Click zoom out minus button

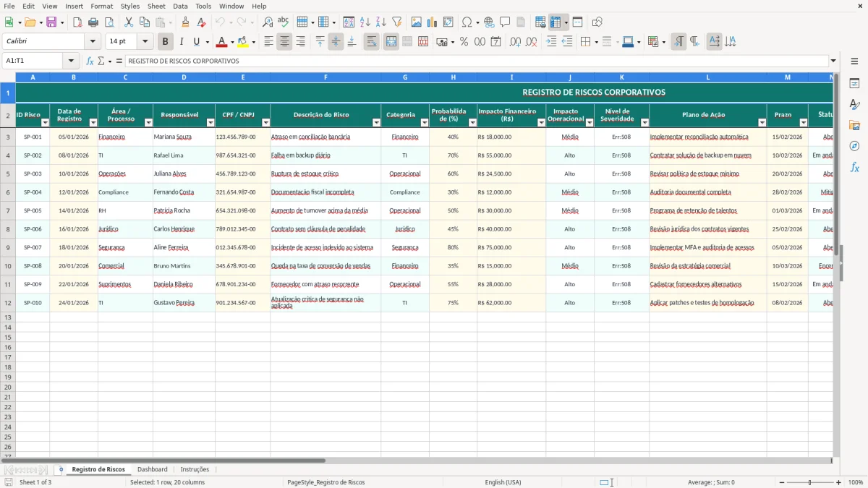coord(780,482)
